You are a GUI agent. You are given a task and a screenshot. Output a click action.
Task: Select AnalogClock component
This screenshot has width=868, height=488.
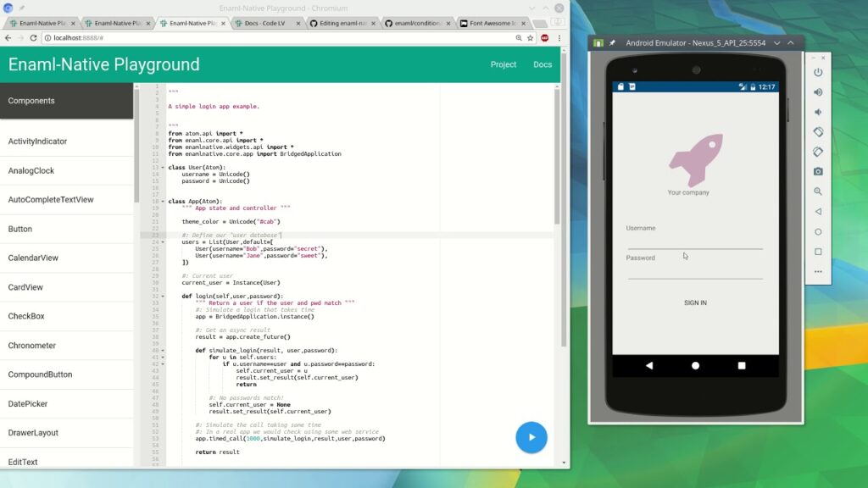pos(66,170)
